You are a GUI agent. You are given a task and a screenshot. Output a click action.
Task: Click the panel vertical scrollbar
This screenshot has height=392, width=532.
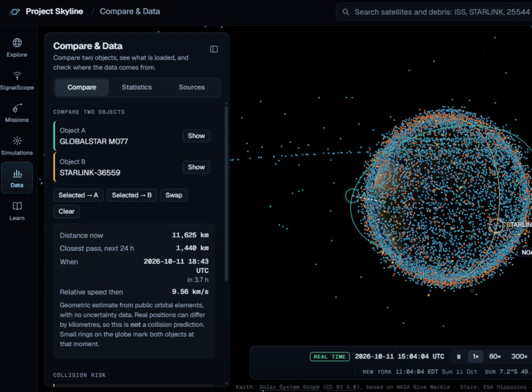[226, 194]
